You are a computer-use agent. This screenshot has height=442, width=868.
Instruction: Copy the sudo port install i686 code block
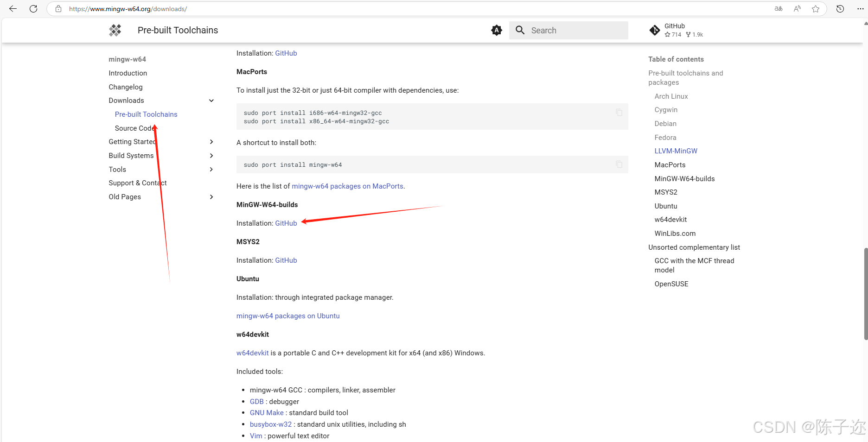(619, 112)
